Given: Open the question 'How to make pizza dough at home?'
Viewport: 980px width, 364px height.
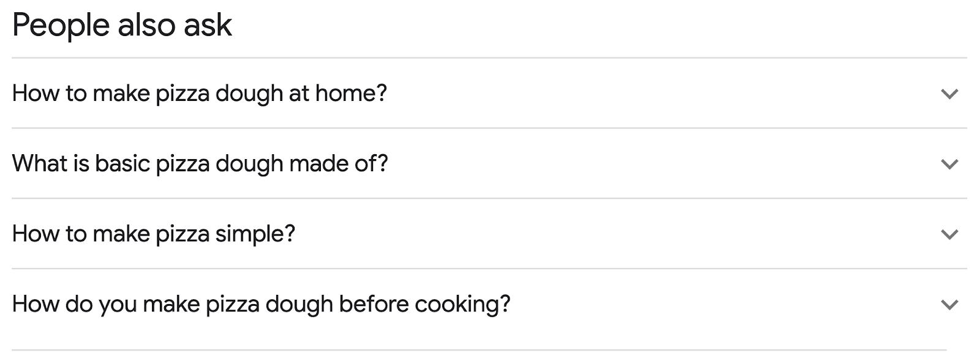Looking at the screenshot, I should point(201,93).
